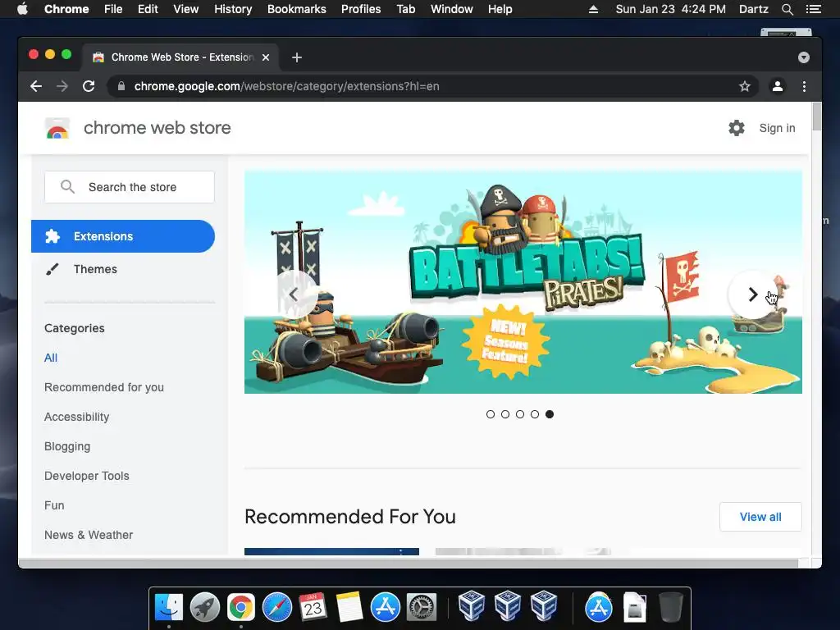
Task: Select third carousel dot
Action: pyautogui.click(x=519, y=414)
